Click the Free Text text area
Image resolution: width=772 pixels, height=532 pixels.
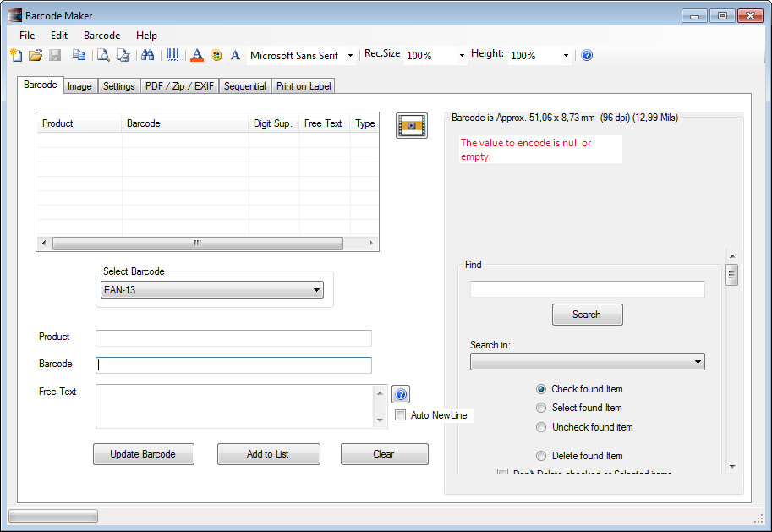click(x=235, y=406)
